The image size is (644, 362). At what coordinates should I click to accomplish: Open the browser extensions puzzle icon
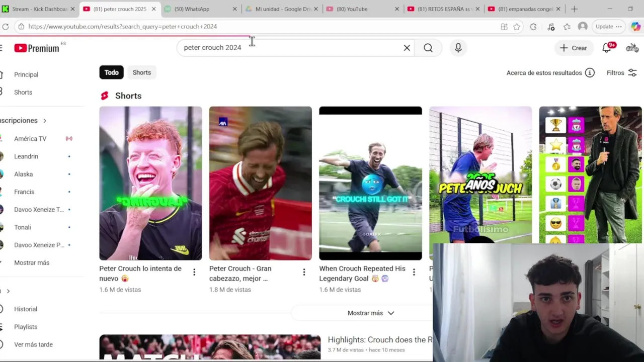coord(533,27)
